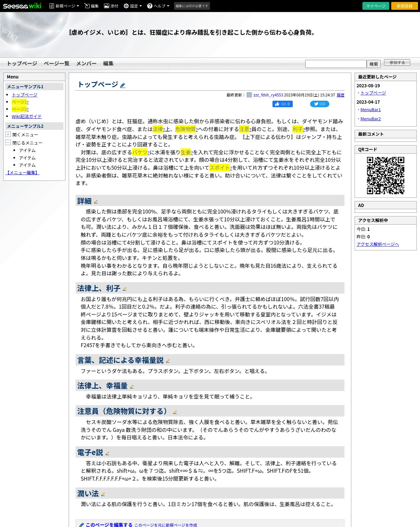
Task: Open the highlighted 利子 link in intro
Action: coord(298,129)
